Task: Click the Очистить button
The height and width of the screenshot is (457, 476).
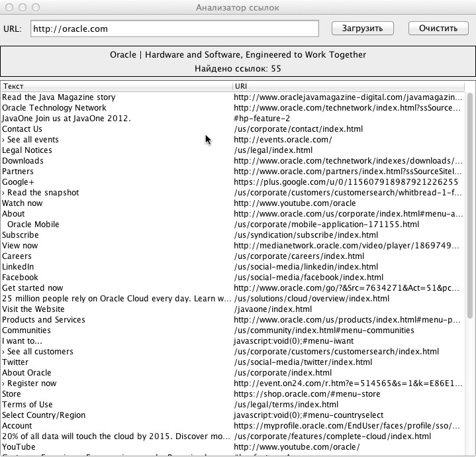Action: pyautogui.click(x=438, y=28)
